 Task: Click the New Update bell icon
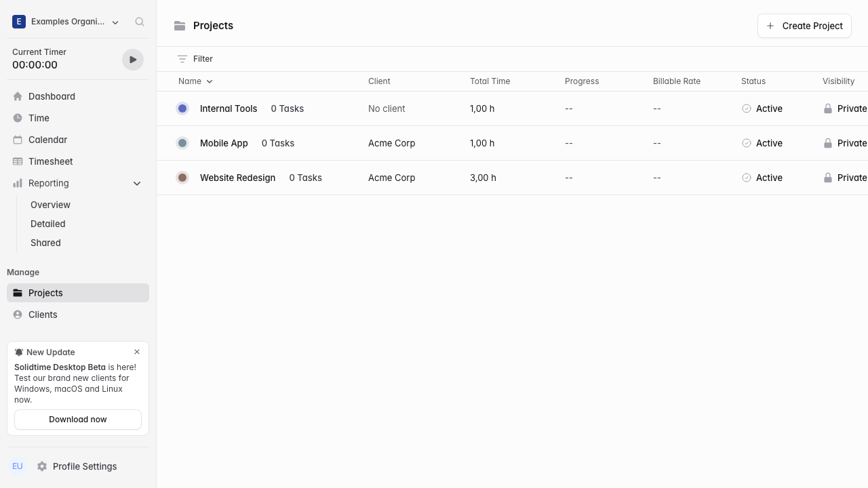(x=19, y=352)
